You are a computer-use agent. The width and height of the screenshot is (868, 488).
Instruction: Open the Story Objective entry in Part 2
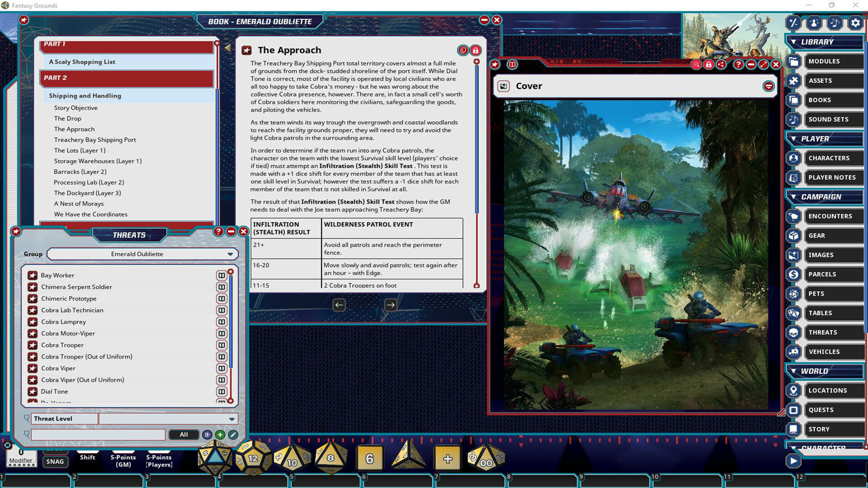tap(75, 108)
